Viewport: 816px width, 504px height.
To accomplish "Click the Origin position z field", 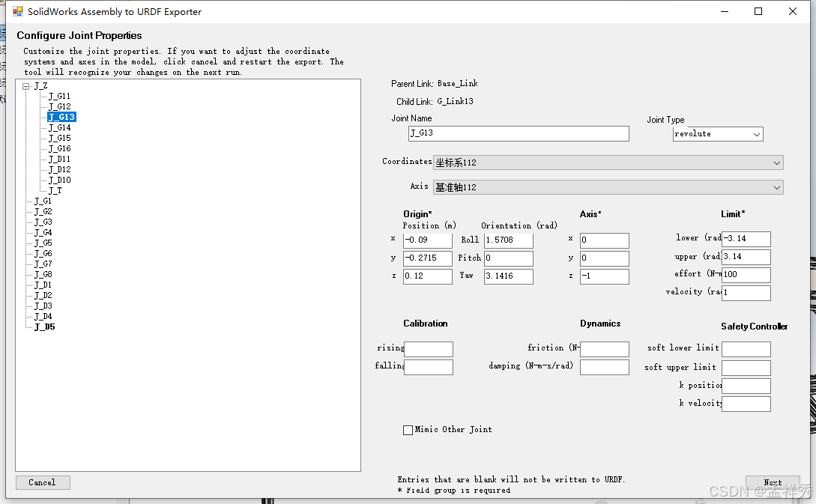I will click(x=427, y=276).
